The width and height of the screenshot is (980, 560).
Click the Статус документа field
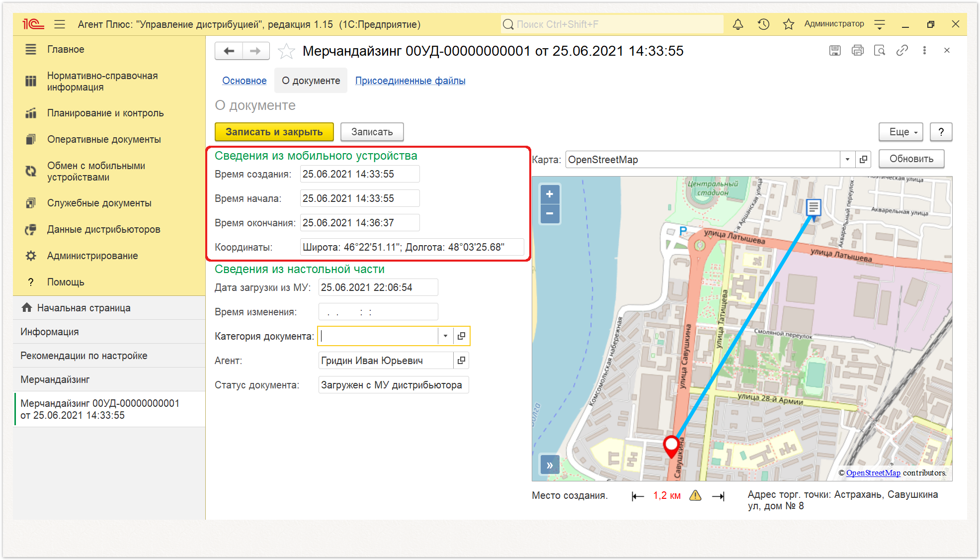click(393, 385)
